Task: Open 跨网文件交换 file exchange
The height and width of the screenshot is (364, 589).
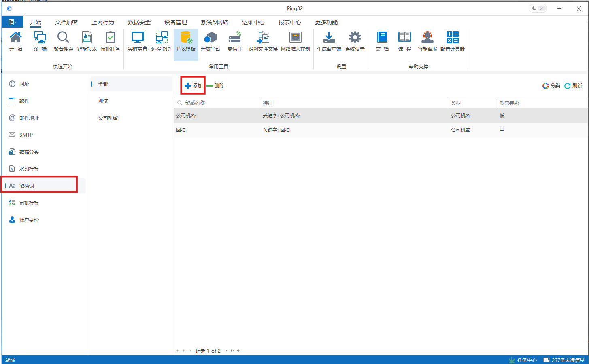Action: (263, 41)
